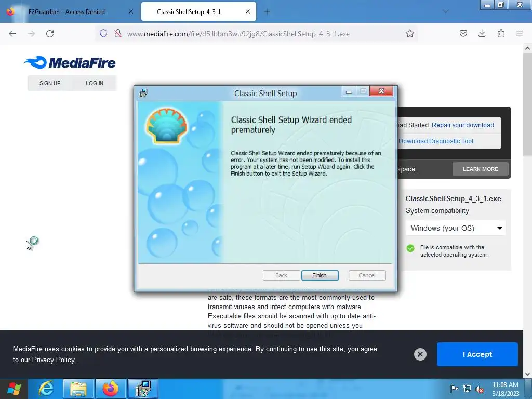Click muted volume tray icon
Screen dimensions: 532x399
pyautogui.click(x=480, y=389)
